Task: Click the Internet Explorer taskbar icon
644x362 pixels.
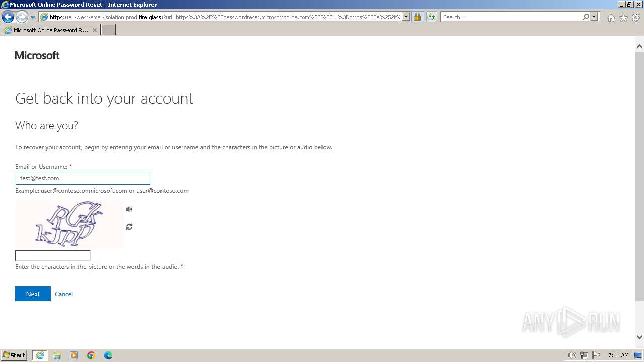Action: tap(40, 355)
